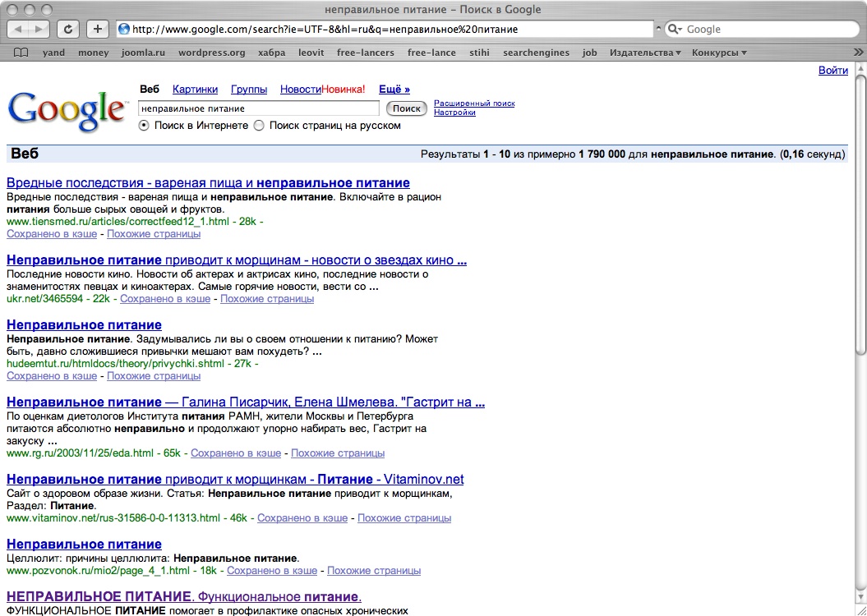Open the 'НЕПРАВИЛЬНОЕ ПИТАНИЕ. Функциональное питание' result
Image resolution: width=867 pixels, height=616 pixels.
(x=184, y=597)
